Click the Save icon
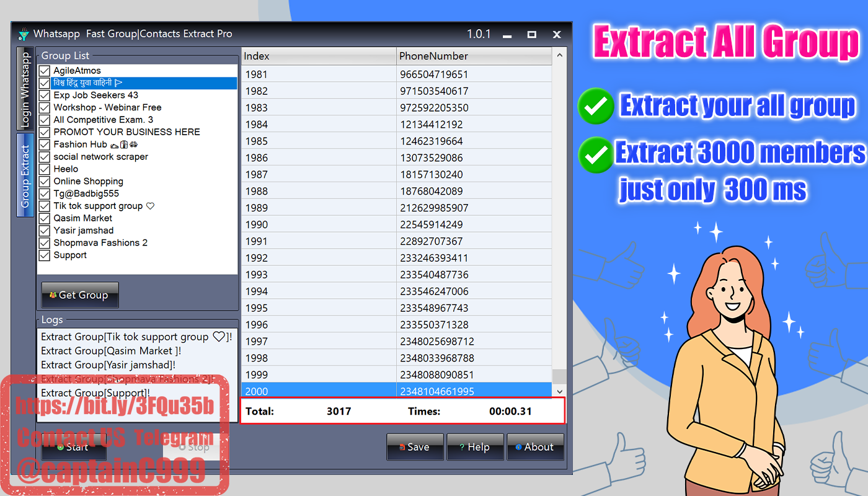This screenshot has width=868, height=496. click(404, 446)
